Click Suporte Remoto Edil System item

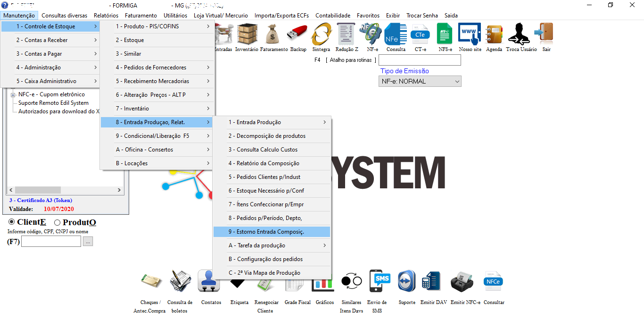tap(53, 103)
